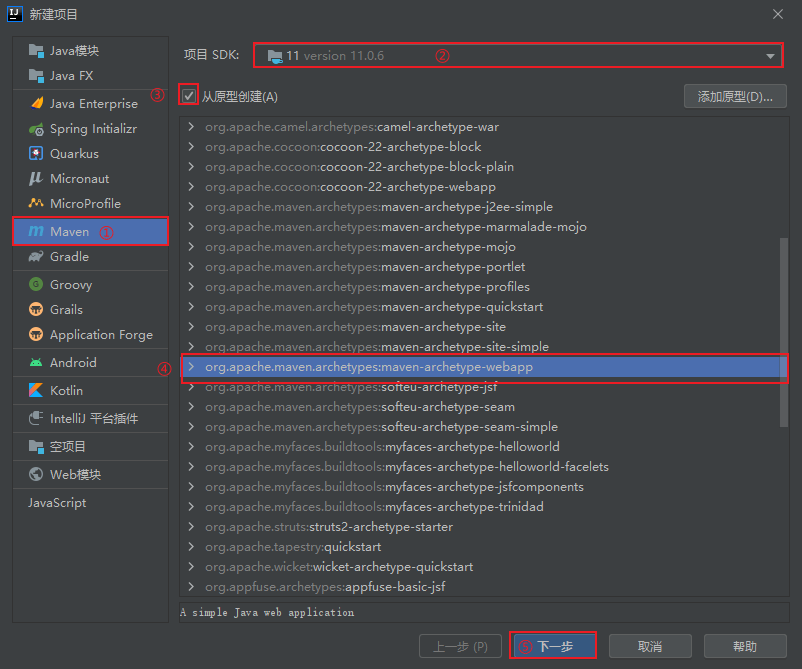Click the Java FX folder icon
The image size is (802, 669).
point(36,76)
